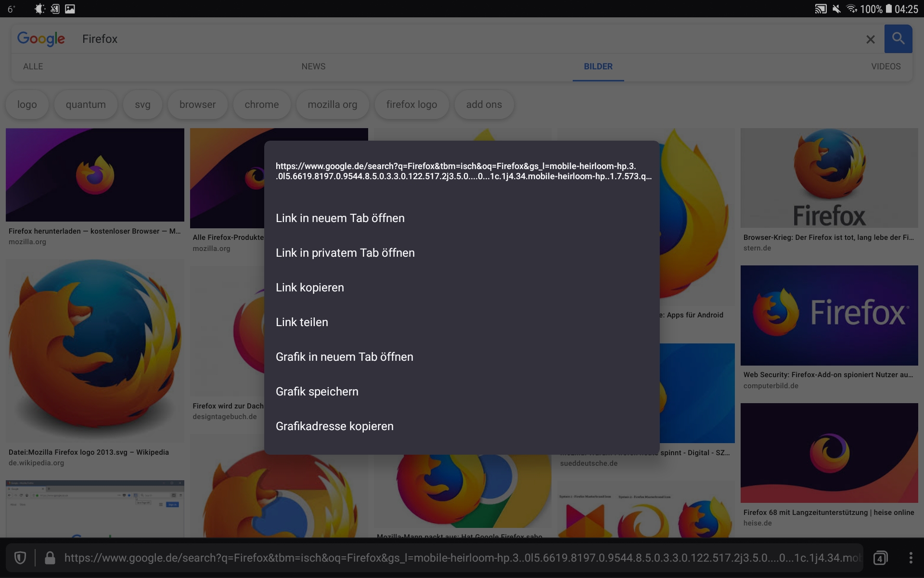Tap the padlock site security icon
The image size is (924, 578).
(50, 558)
